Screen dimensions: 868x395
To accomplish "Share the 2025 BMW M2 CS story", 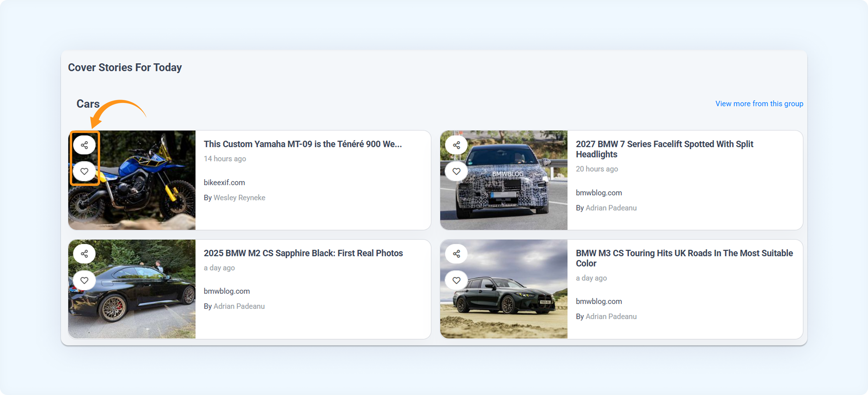I will [x=84, y=254].
